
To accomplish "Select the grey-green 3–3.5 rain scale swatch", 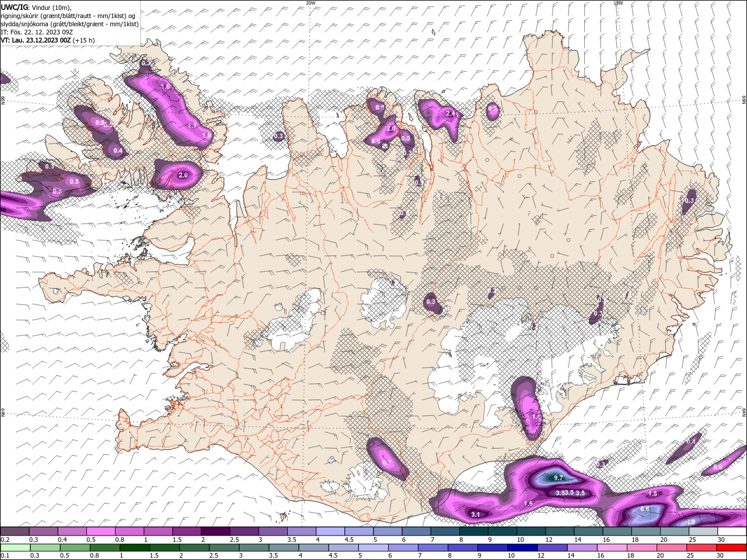I will pos(254,548).
